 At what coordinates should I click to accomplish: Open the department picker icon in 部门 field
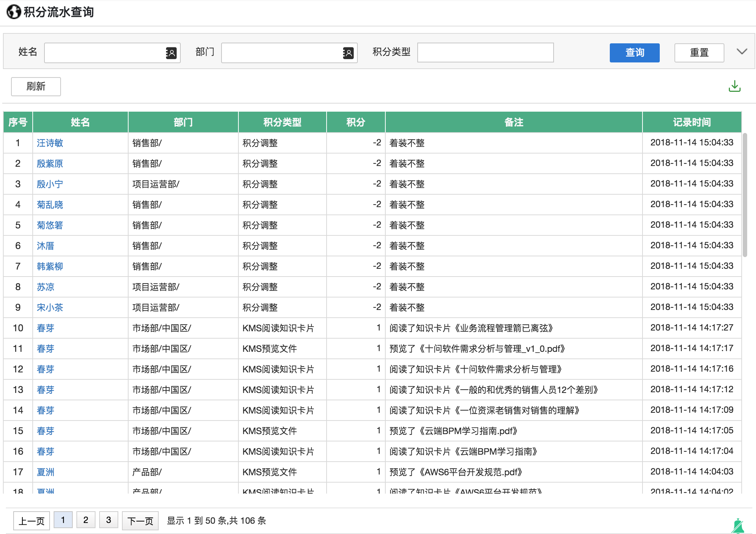(348, 53)
